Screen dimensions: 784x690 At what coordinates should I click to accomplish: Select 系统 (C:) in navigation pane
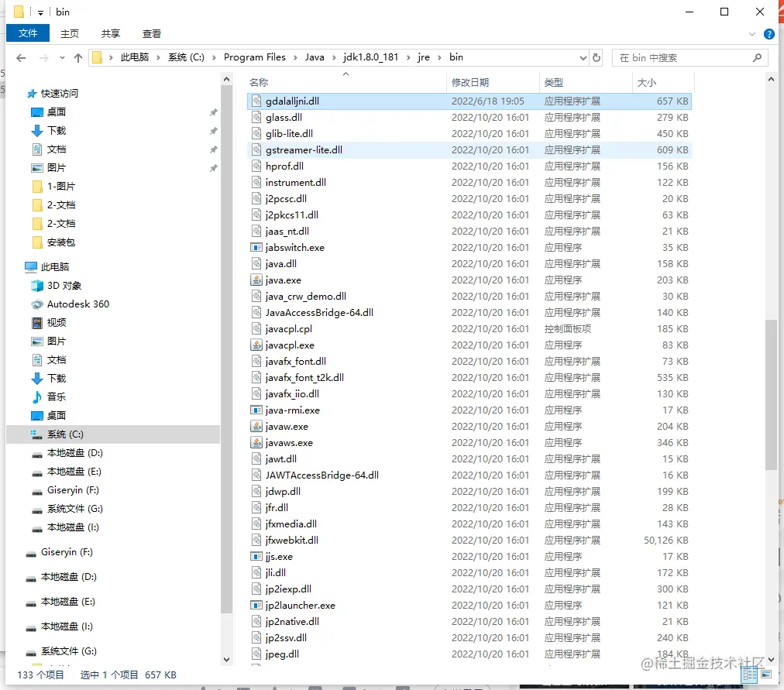click(x=113, y=434)
